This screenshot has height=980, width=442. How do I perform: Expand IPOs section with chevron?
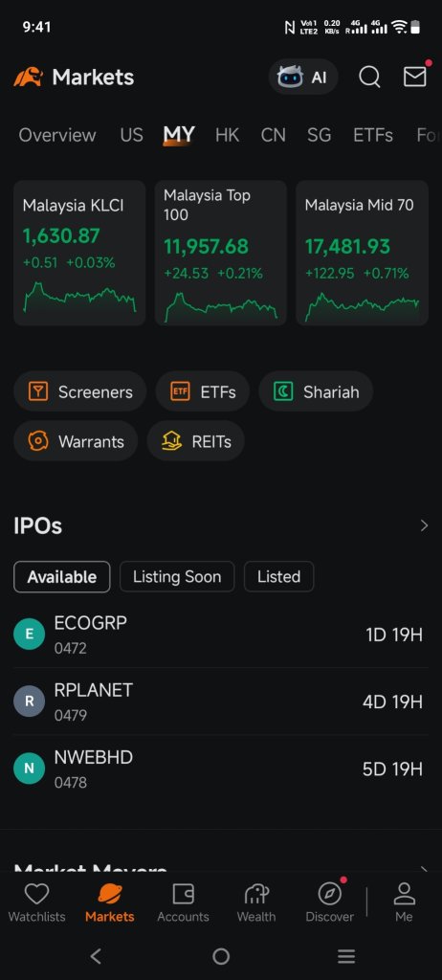click(425, 525)
